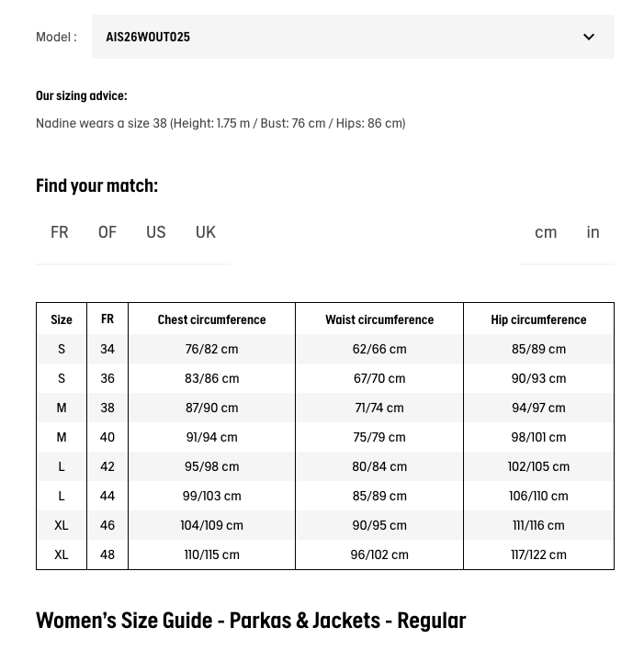644x661 pixels.
Task: Click the Nadine sizing advice text
Action: click(220, 123)
